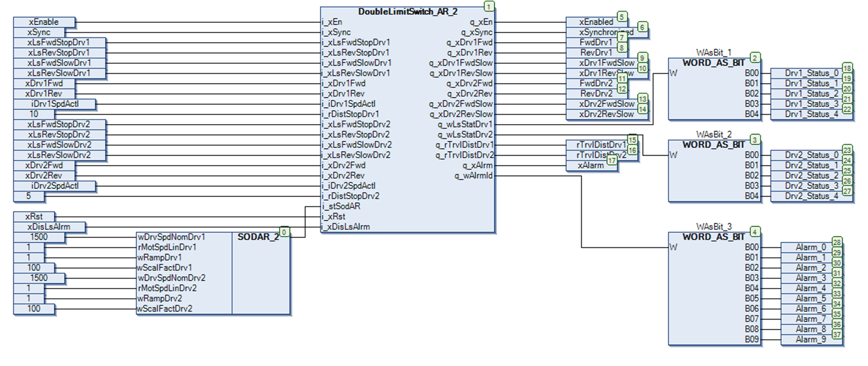Click the FwdDrv1 output box
Image resolution: width=868 pixels, height=366 pixels.
tap(596, 43)
